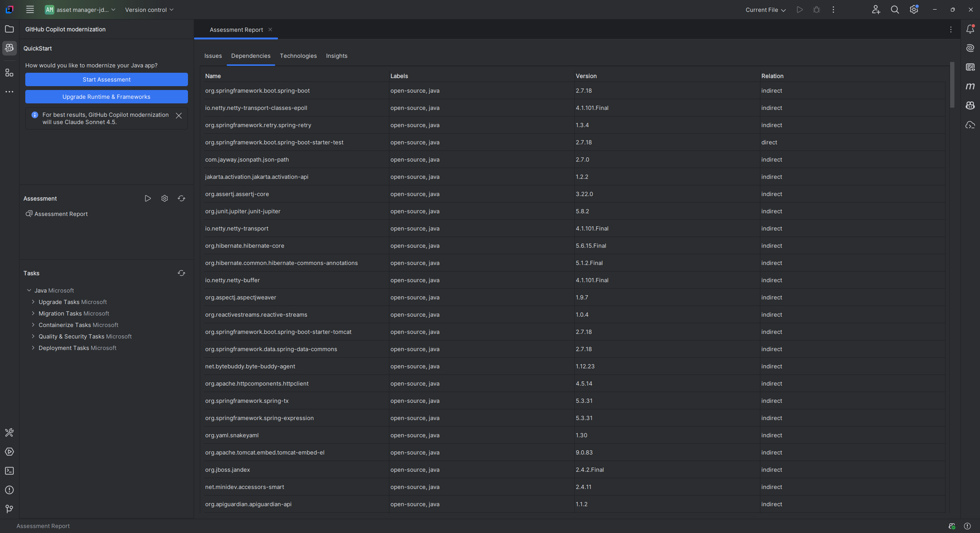Open the Git version control tool window
The image size is (980, 533).
pyautogui.click(x=9, y=508)
